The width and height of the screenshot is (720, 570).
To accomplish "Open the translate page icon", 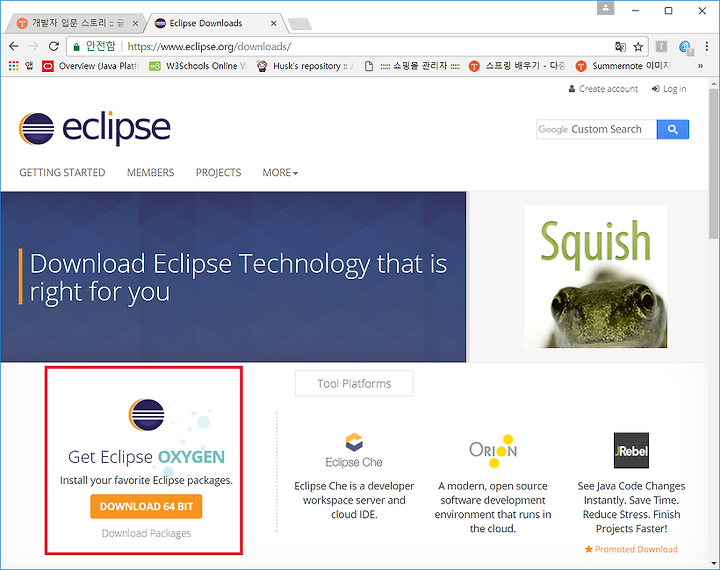I will tap(620, 46).
